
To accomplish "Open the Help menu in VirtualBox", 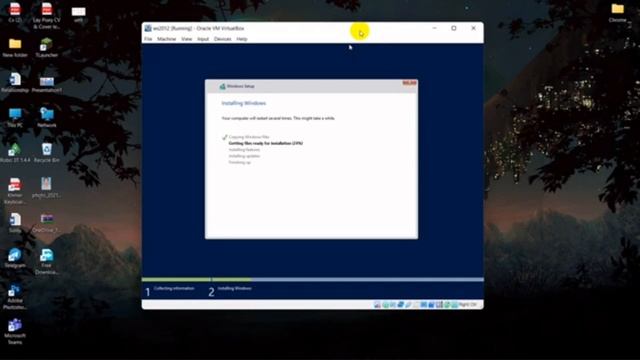I will 242,39.
